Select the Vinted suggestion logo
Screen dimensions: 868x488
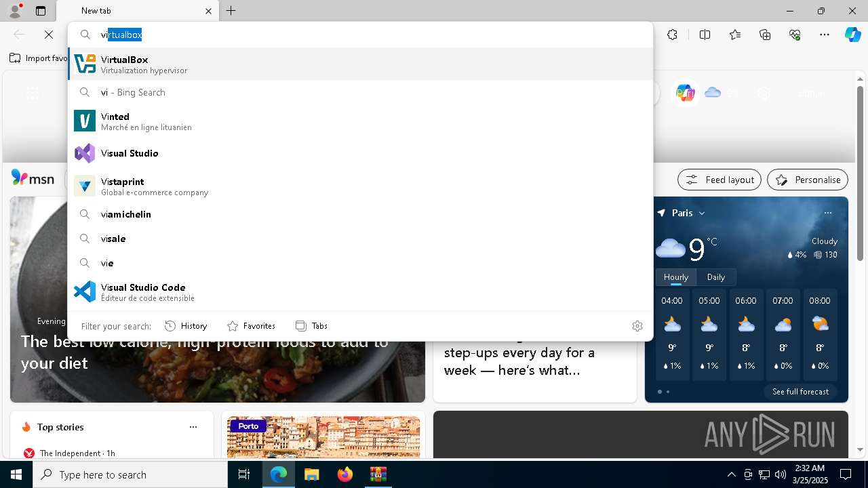[x=85, y=121]
